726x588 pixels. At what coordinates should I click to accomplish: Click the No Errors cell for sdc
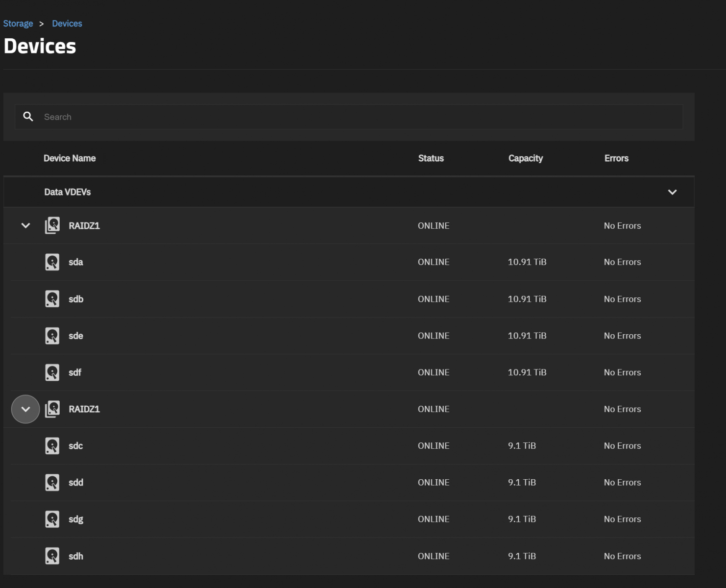point(623,446)
